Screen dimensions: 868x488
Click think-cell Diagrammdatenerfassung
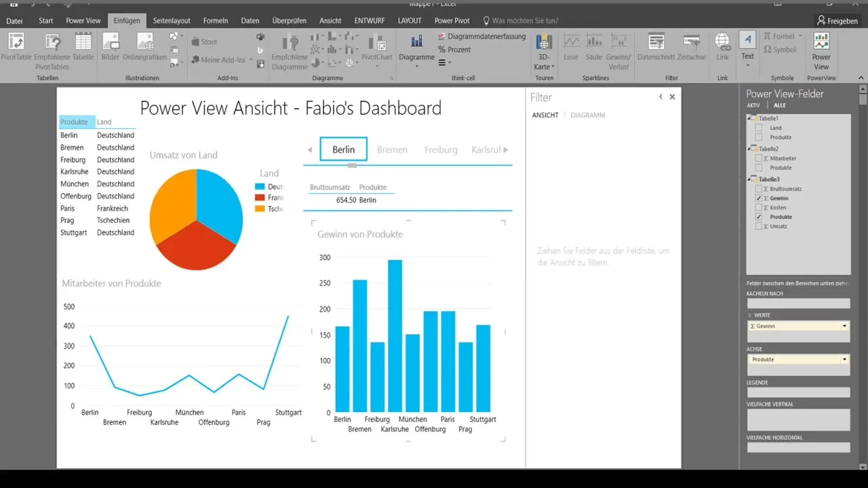coord(481,37)
